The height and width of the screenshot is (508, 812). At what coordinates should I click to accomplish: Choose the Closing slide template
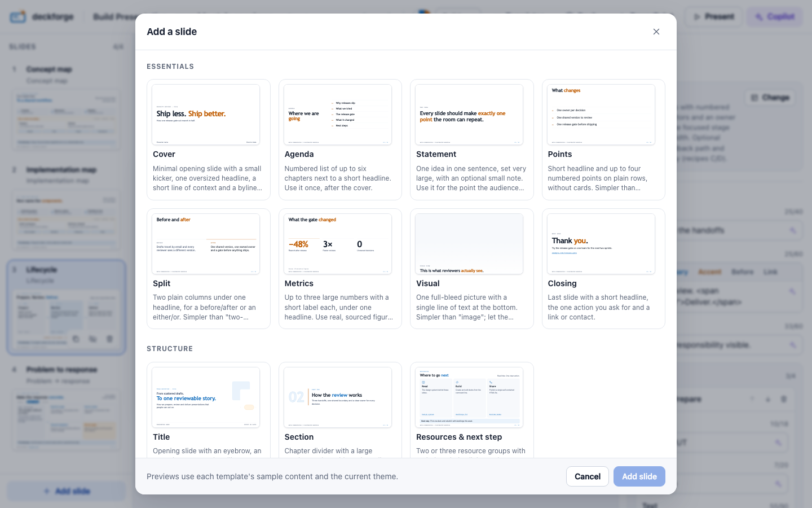pos(603,269)
